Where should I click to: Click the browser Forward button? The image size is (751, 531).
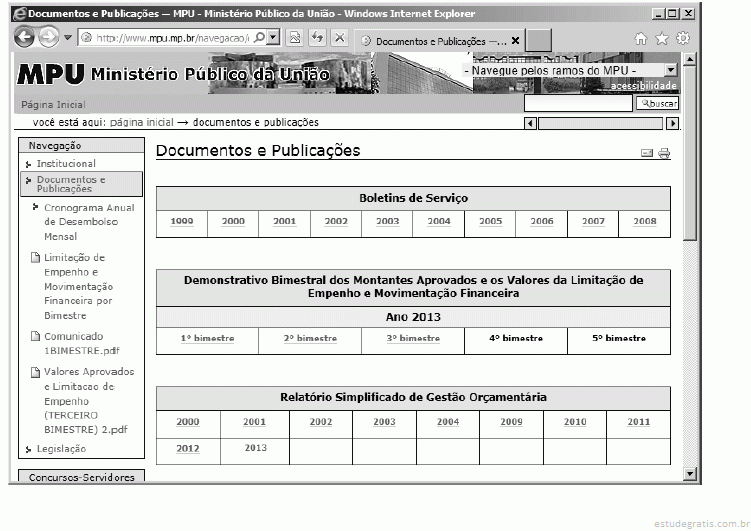click(x=48, y=38)
